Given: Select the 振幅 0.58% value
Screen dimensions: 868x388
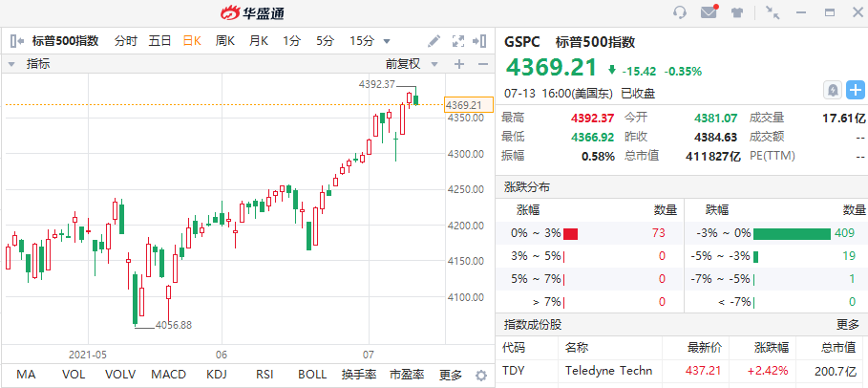Looking at the screenshot, I should (598, 157).
